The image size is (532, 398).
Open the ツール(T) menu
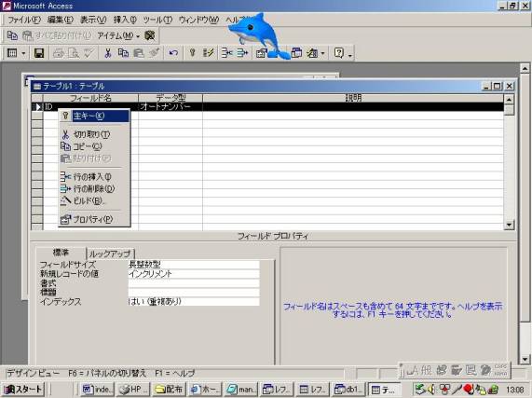coord(157,20)
